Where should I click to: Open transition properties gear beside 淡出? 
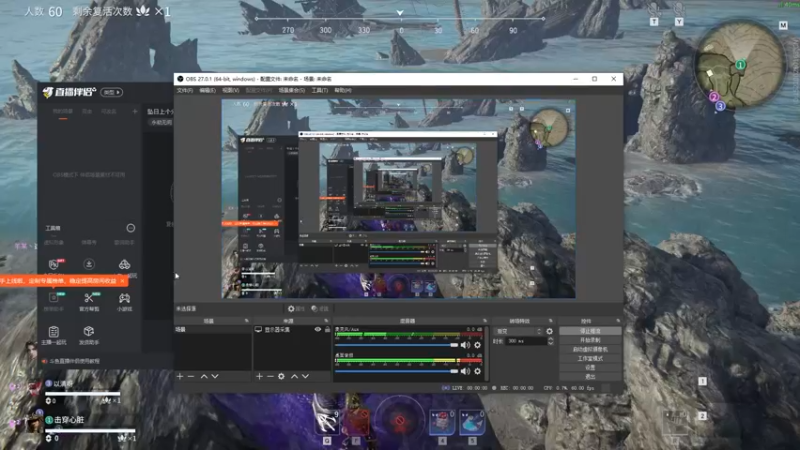click(x=549, y=331)
